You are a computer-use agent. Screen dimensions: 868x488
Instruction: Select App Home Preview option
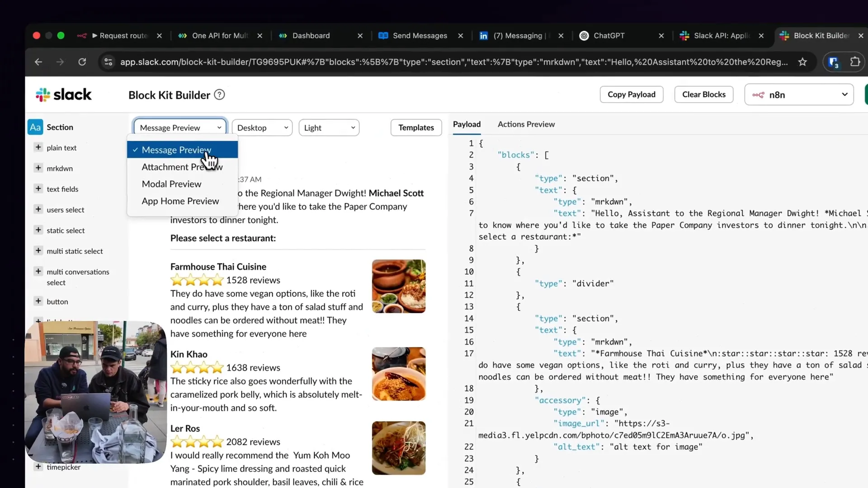click(x=182, y=201)
